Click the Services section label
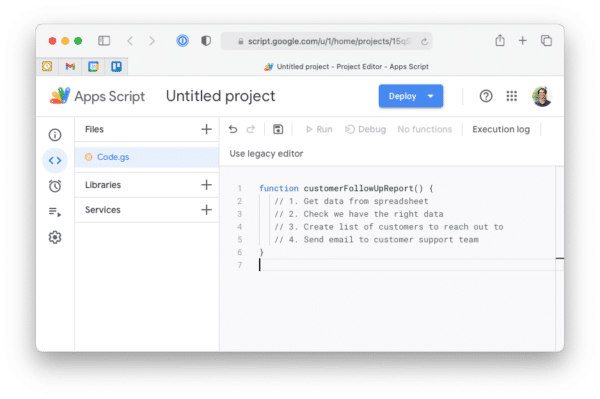 click(x=103, y=210)
